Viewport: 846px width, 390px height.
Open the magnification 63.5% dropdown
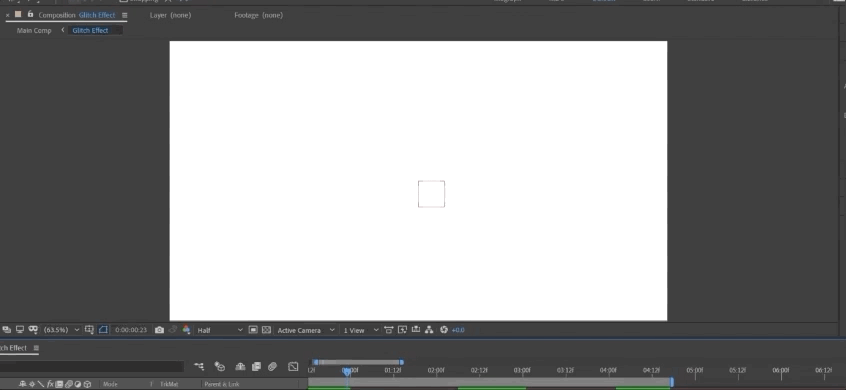pyautogui.click(x=61, y=330)
